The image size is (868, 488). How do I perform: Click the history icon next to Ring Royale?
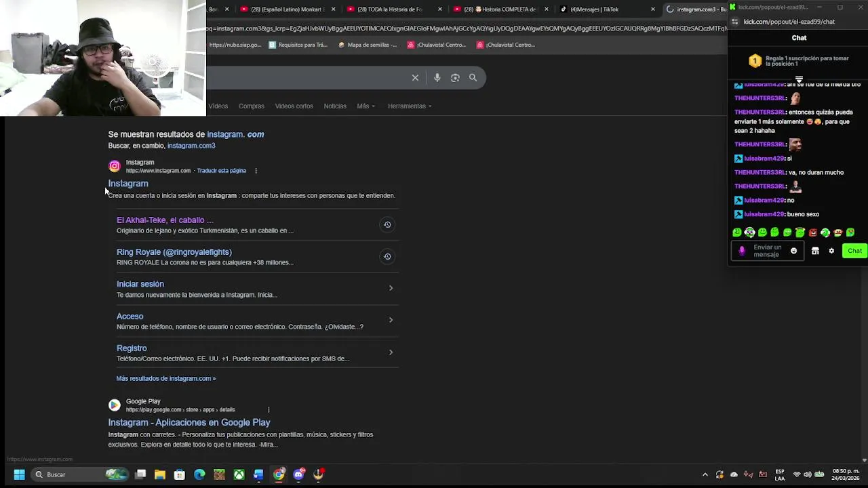(387, 256)
